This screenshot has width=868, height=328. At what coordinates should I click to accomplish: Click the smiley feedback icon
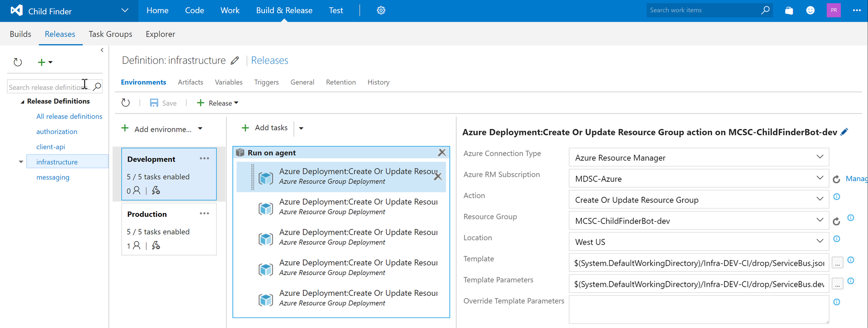coord(811,10)
